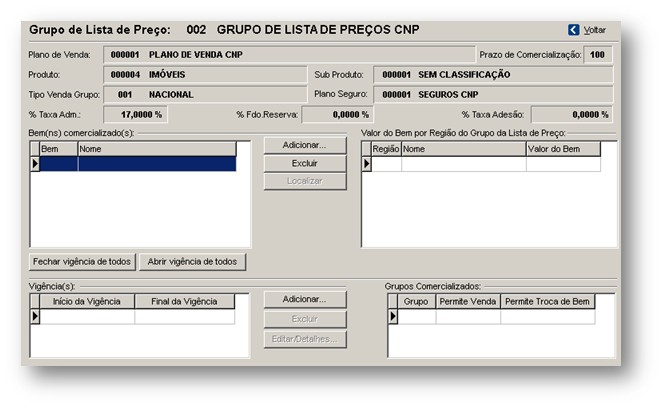Image resolution: width=663 pixels, height=408 pixels.
Task: Click the Bem column header
Action: (x=58, y=149)
